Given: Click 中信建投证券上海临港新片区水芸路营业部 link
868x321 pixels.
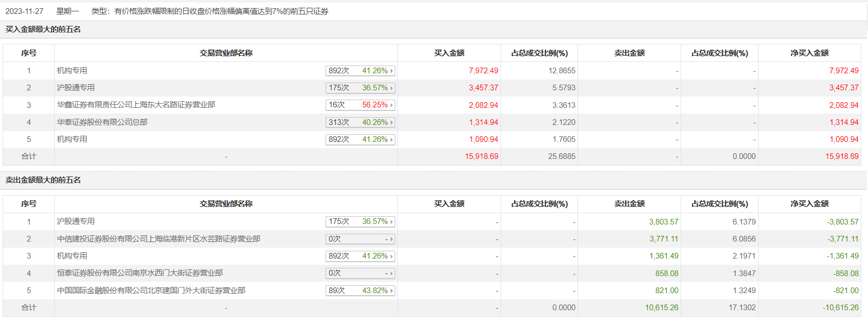Looking at the screenshot, I should tap(158, 239).
